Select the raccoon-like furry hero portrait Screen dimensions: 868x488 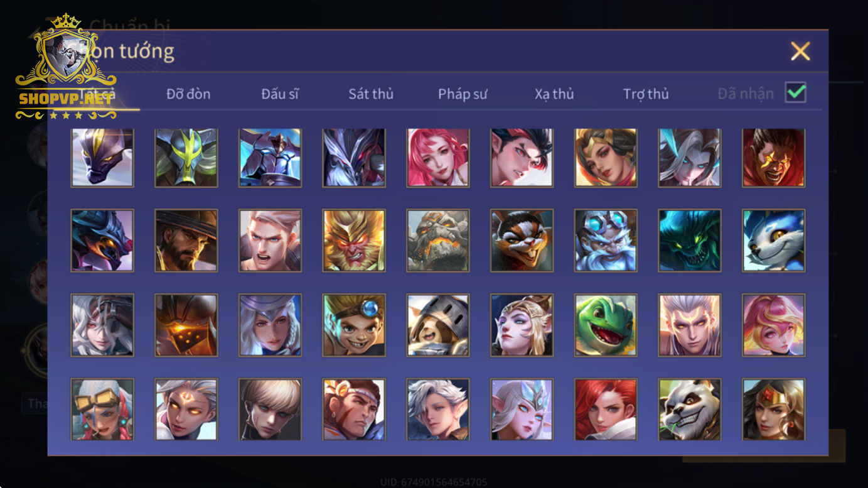point(522,241)
